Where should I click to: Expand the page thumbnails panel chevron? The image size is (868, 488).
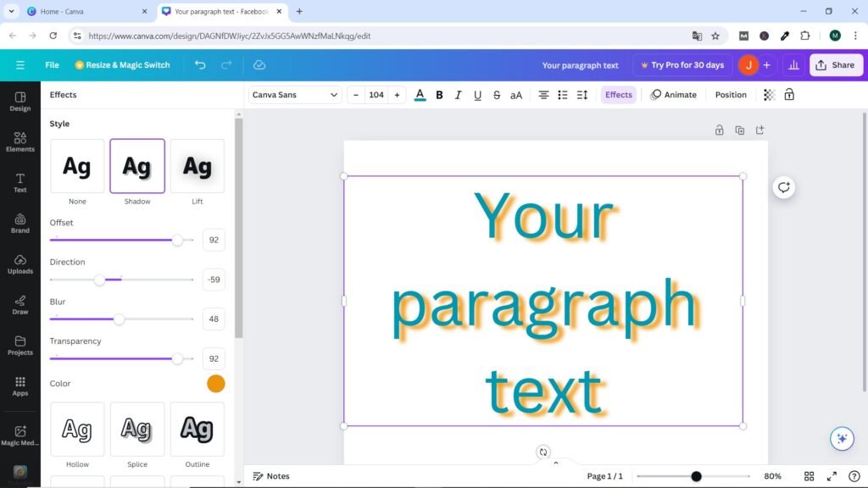555,463
